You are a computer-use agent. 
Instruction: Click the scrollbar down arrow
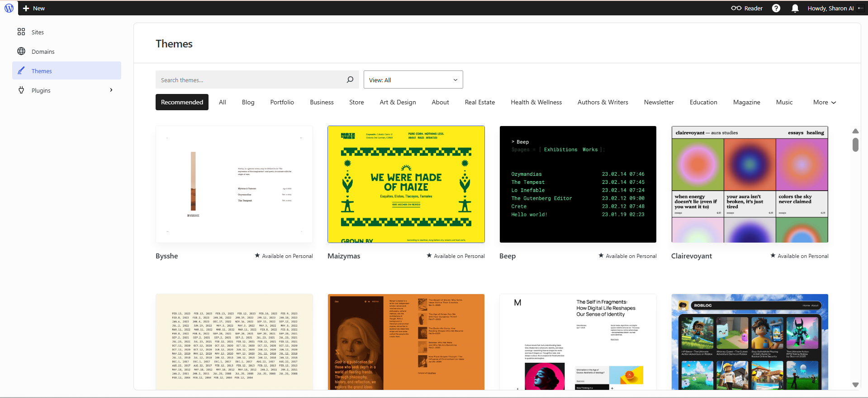(x=855, y=385)
